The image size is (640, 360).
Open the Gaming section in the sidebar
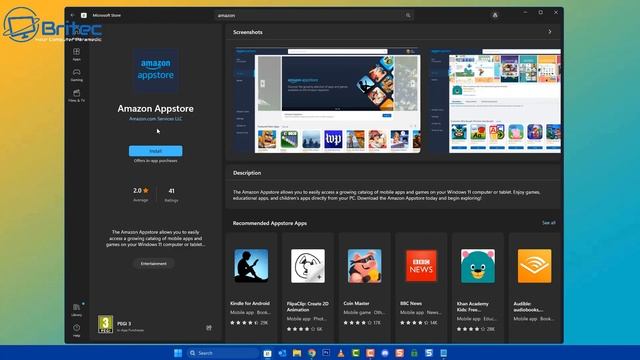pyautogui.click(x=76, y=75)
